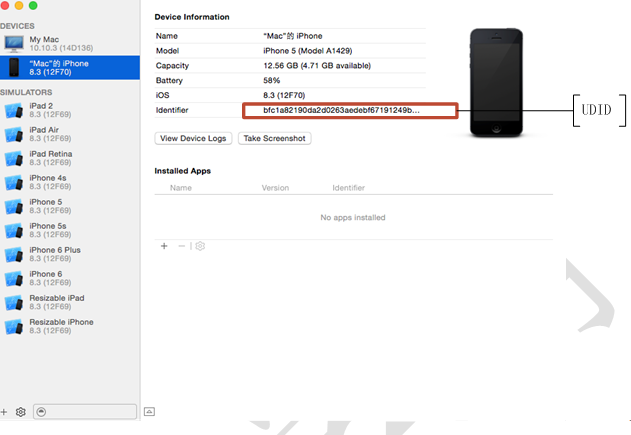Remove app with the minus button
The height and width of the screenshot is (435, 631).
[x=181, y=246]
